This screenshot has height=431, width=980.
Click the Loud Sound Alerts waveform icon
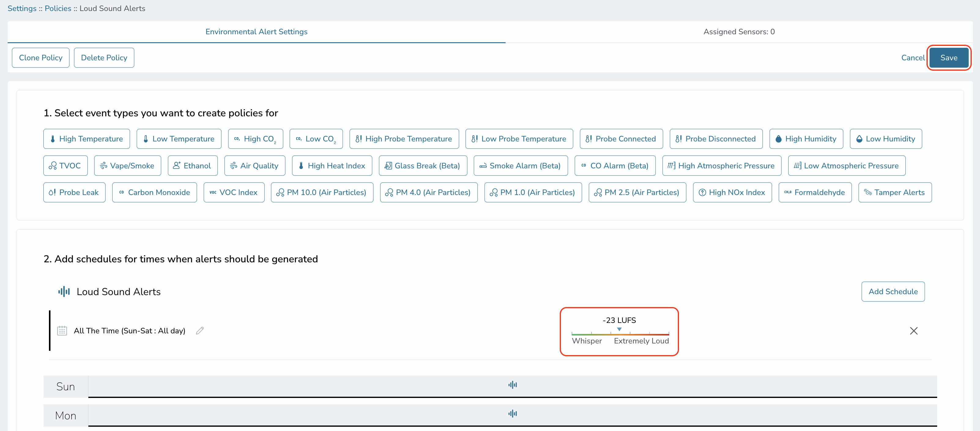pyautogui.click(x=64, y=292)
